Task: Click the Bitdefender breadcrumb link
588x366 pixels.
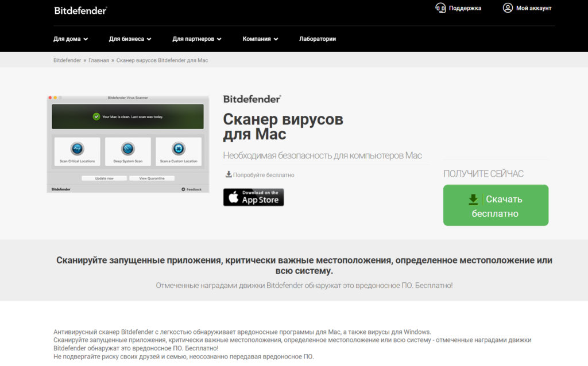Action: 67,60
